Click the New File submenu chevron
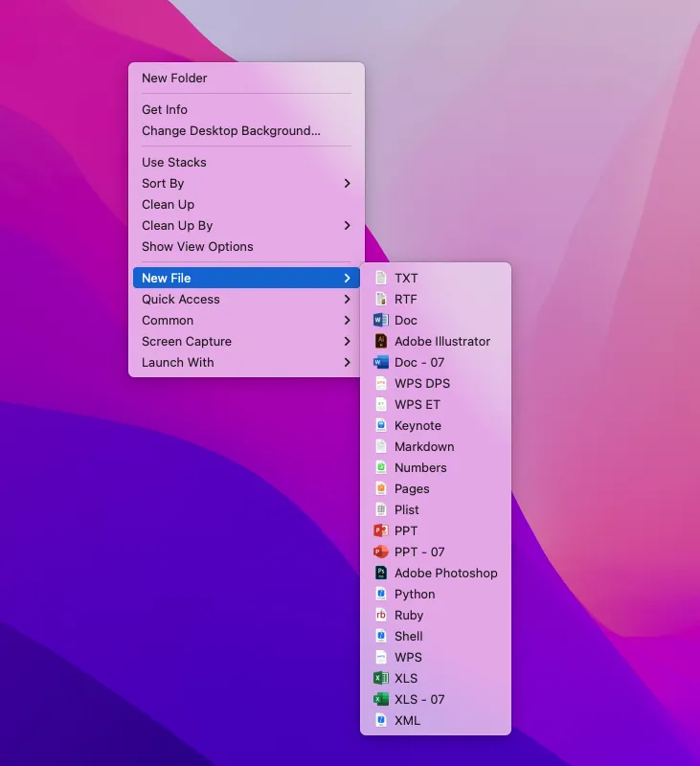 coord(348,278)
